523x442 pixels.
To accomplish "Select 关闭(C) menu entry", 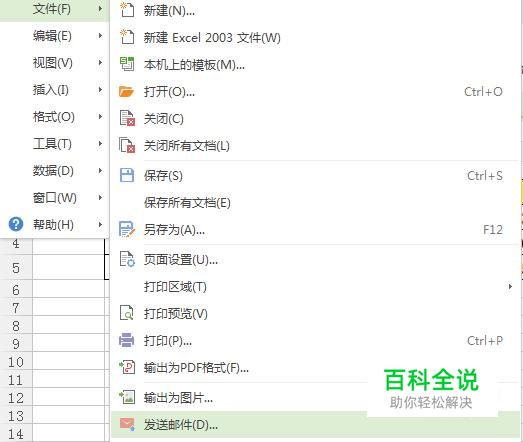I will (315, 118).
